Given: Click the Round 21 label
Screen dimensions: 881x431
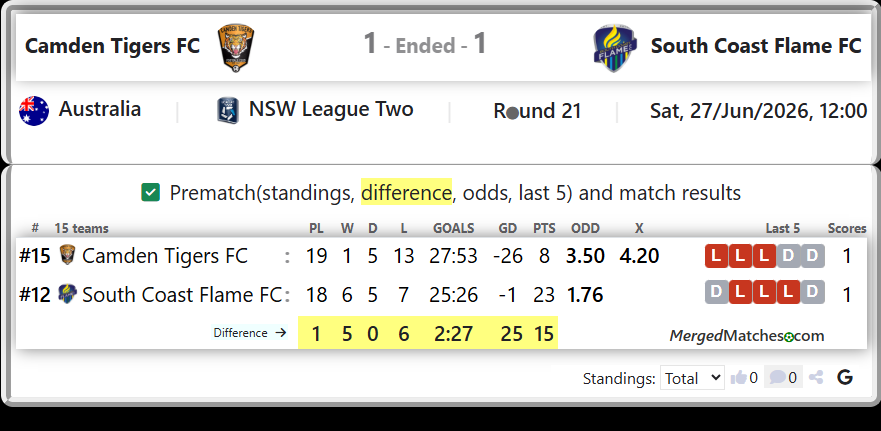Looking at the screenshot, I should point(537,111).
